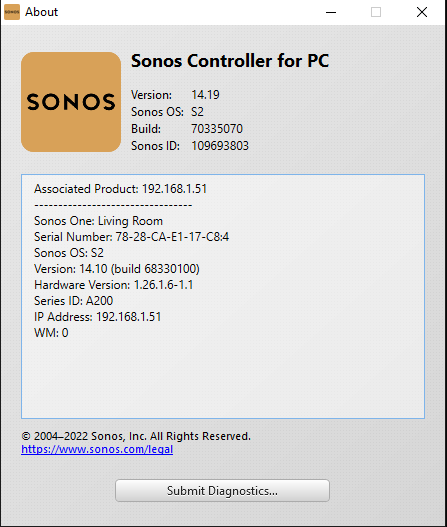
Task: Open the sonos.com/legal link
Action: [97, 449]
